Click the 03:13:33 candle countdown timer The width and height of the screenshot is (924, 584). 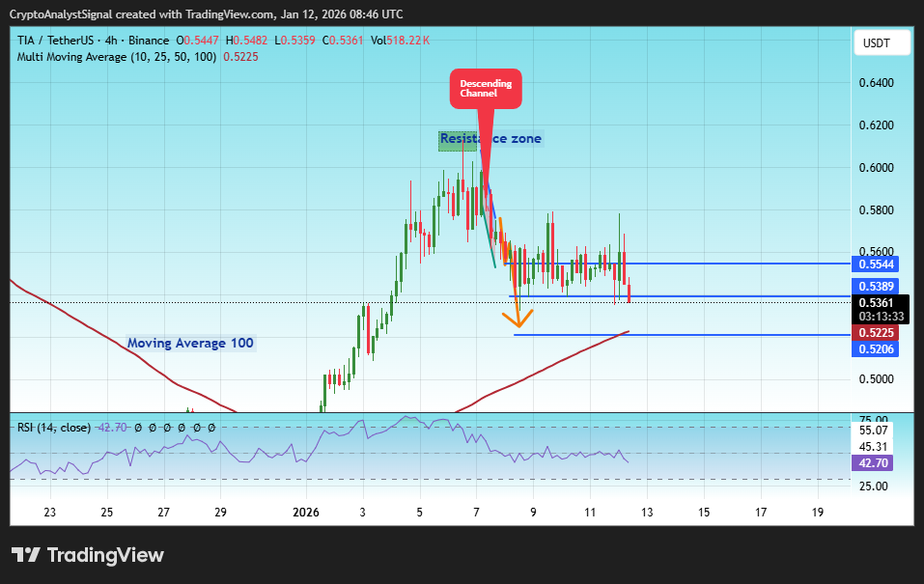(882, 317)
